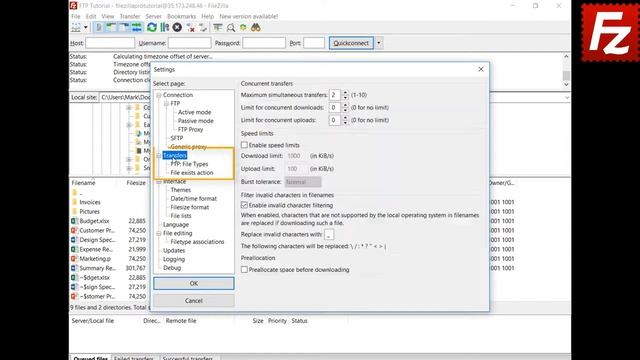Select Logging settings page

pos(174,259)
